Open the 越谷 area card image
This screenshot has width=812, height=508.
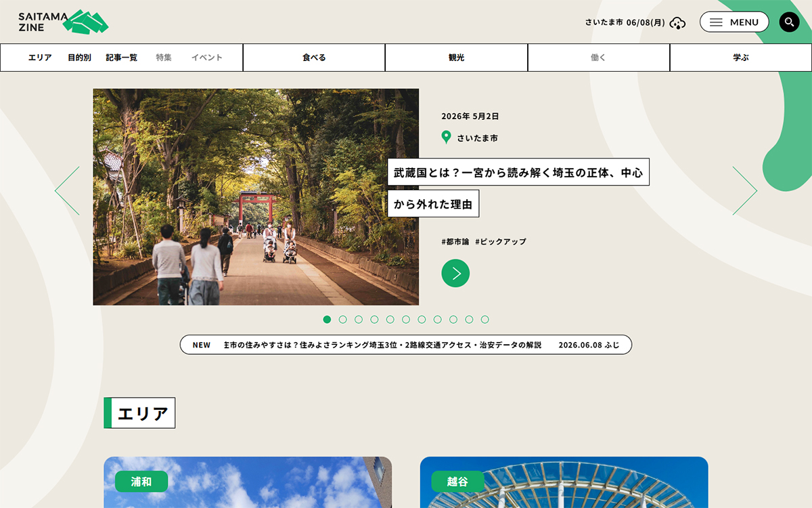(x=564, y=482)
